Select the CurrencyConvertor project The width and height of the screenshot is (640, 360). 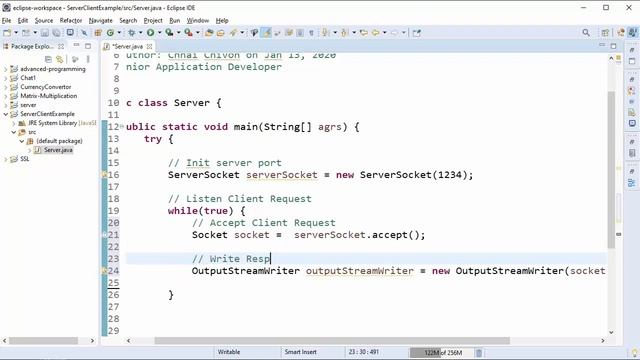(45, 87)
